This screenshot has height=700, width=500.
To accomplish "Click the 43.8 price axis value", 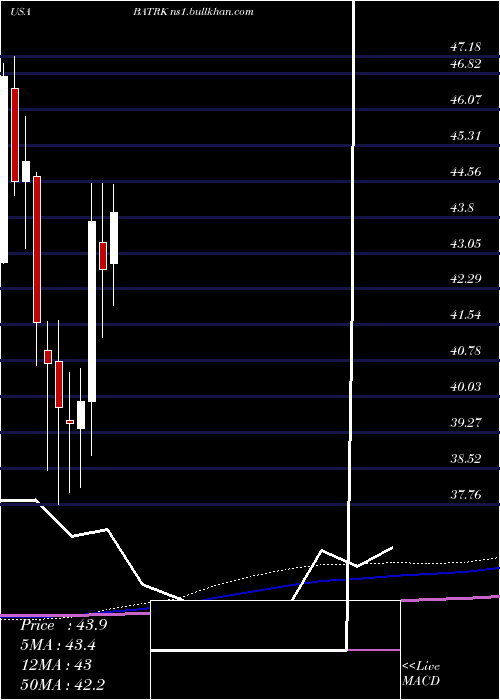I will pyautogui.click(x=462, y=208).
